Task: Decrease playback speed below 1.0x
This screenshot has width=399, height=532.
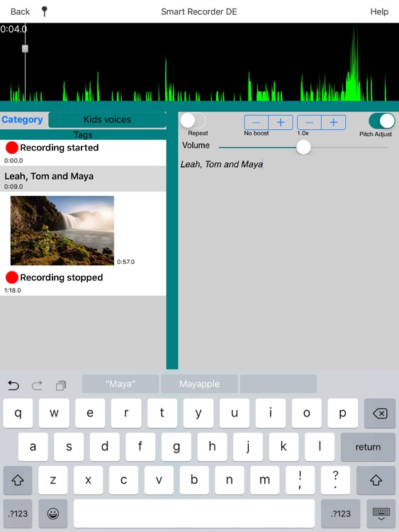Action: (309, 123)
